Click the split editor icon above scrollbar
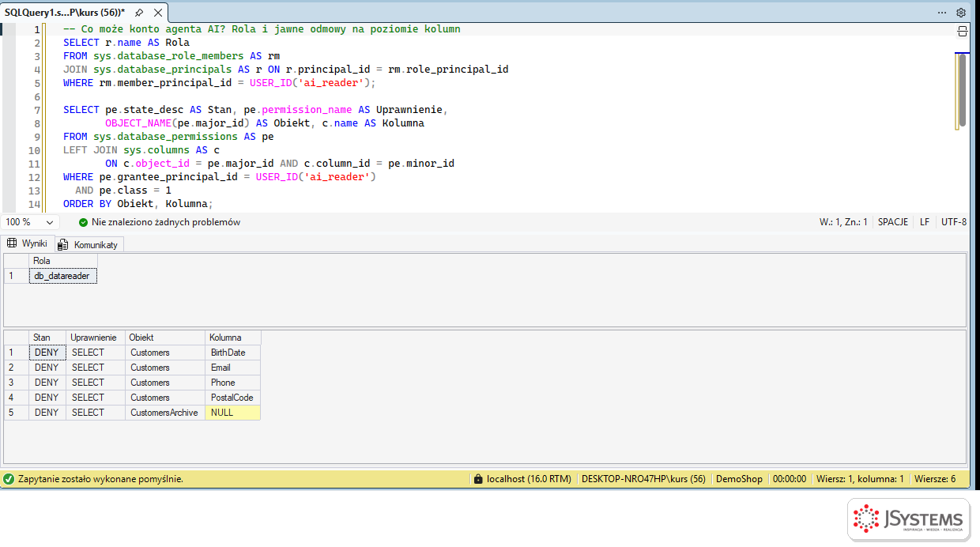Viewport: 980px width, 547px height. pyautogui.click(x=962, y=32)
